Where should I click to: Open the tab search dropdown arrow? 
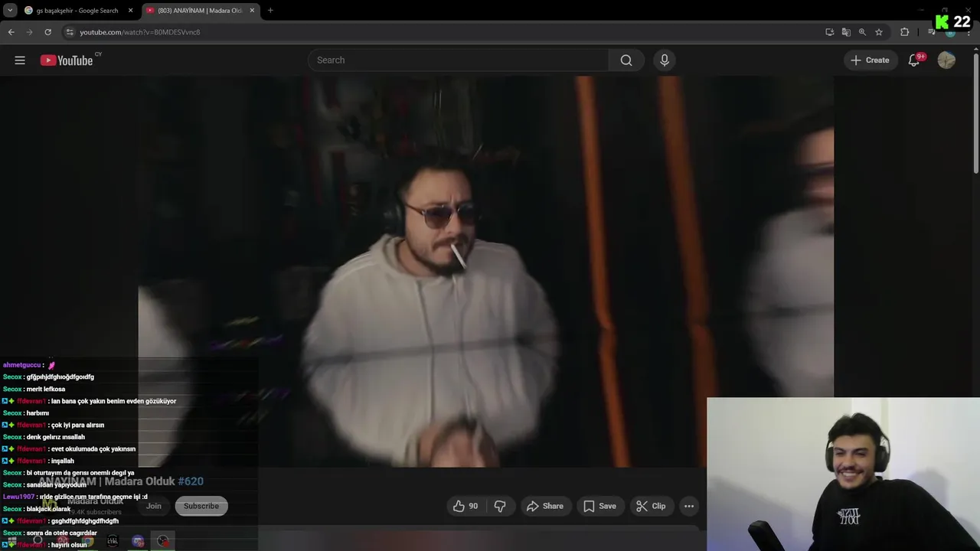click(10, 11)
